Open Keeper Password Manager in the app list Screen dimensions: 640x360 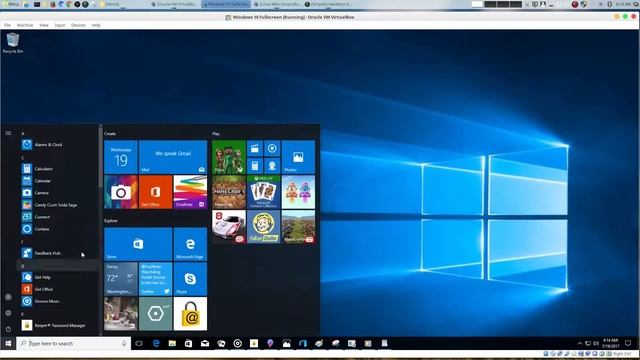(x=57, y=325)
